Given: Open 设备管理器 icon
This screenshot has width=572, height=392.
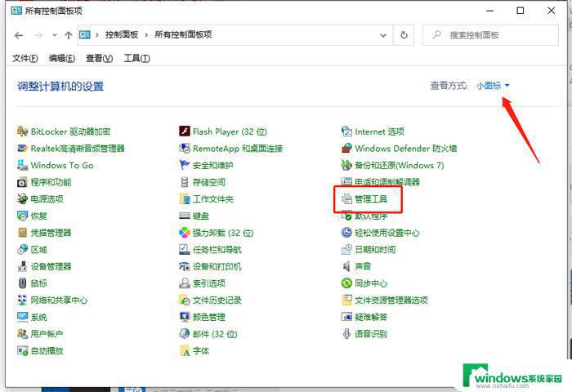Looking at the screenshot, I should (x=22, y=266).
